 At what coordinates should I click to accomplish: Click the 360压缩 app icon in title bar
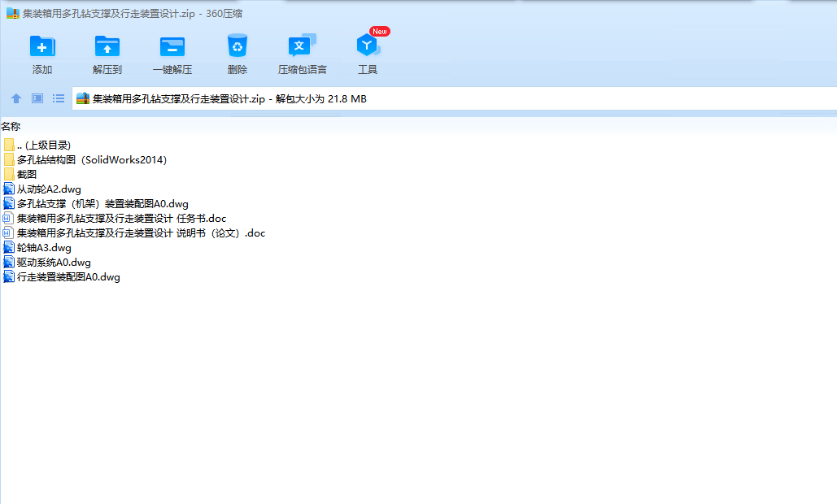click(x=13, y=13)
